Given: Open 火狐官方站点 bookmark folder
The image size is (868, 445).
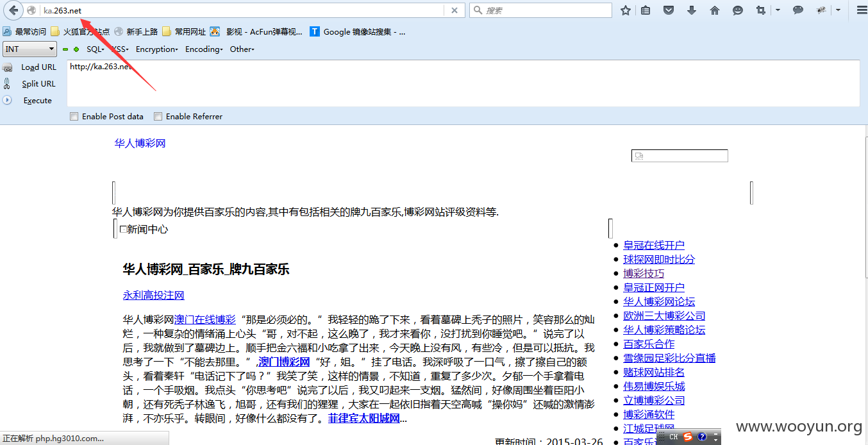Looking at the screenshot, I should tap(81, 31).
